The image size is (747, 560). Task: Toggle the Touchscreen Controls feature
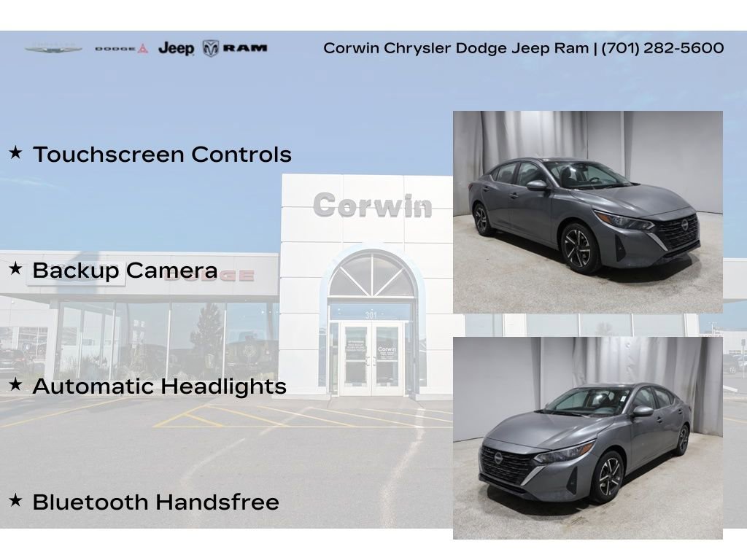pyautogui.click(x=163, y=155)
